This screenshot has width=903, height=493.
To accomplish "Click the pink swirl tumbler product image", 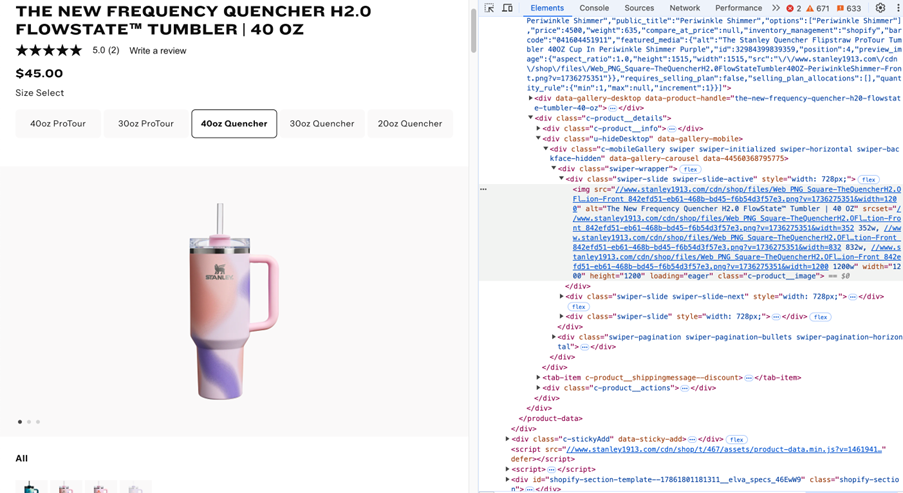I will tap(234, 301).
